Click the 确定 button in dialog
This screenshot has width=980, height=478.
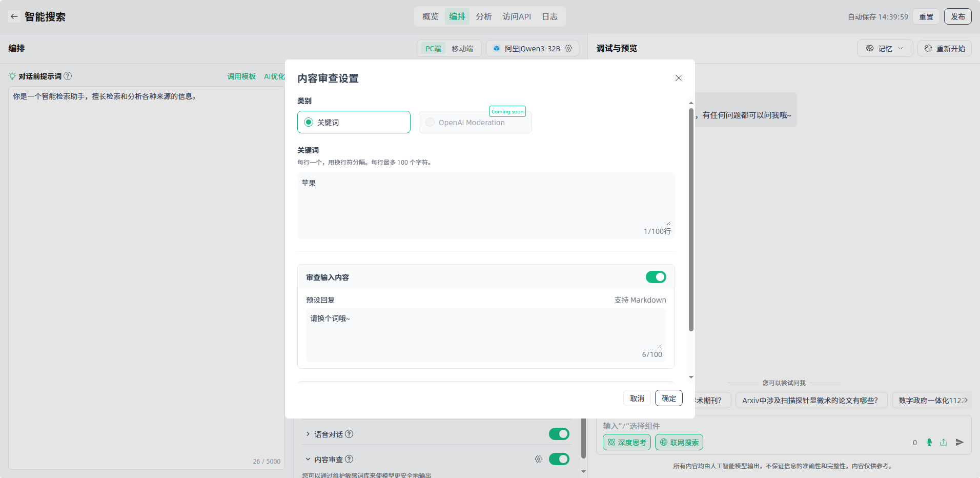pyautogui.click(x=668, y=398)
